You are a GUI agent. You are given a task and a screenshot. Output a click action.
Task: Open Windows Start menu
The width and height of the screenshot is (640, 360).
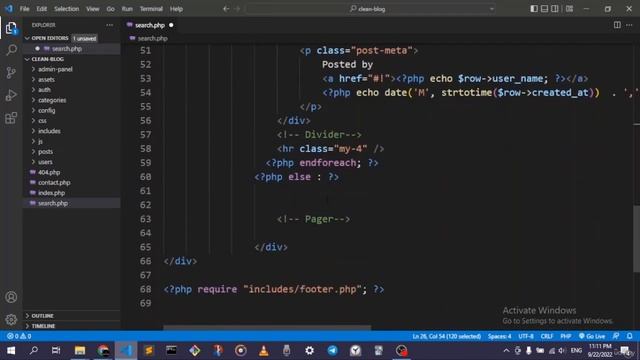11,350
